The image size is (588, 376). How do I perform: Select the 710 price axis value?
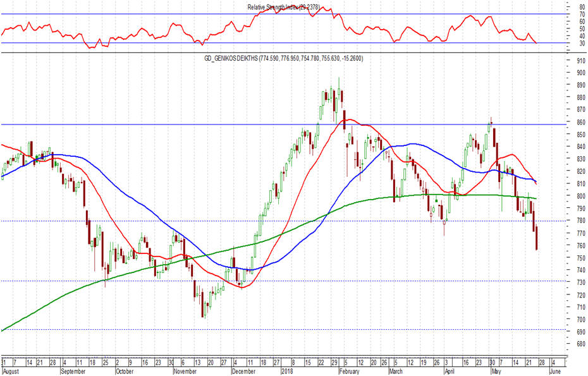pyautogui.click(x=581, y=307)
